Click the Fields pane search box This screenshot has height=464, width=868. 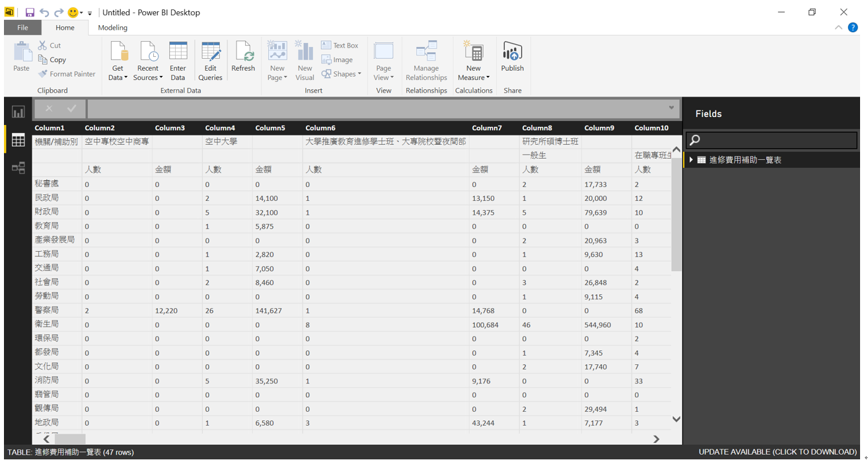click(x=772, y=139)
